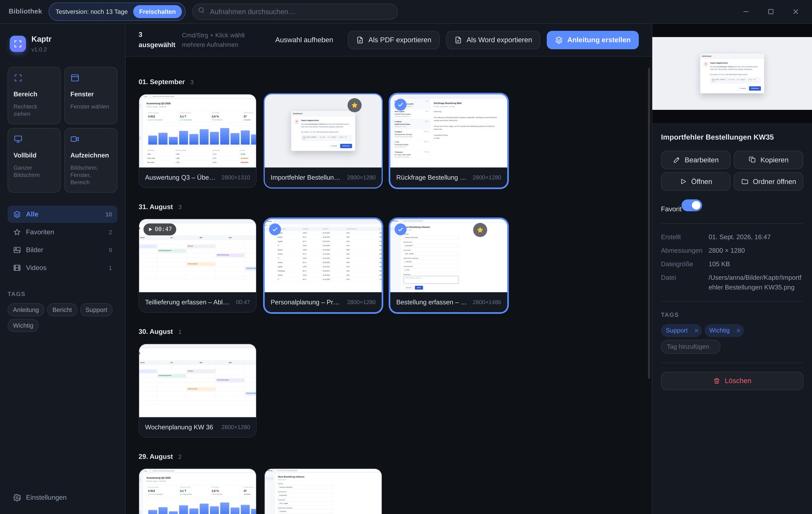Uncheck the Bestellung erfassen selection checkmark
The height and width of the screenshot is (514, 812).
coord(400,230)
